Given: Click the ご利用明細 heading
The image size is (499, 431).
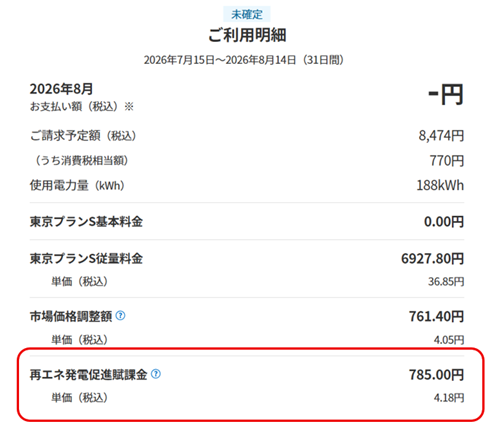Looking at the screenshot, I should coord(247,35).
